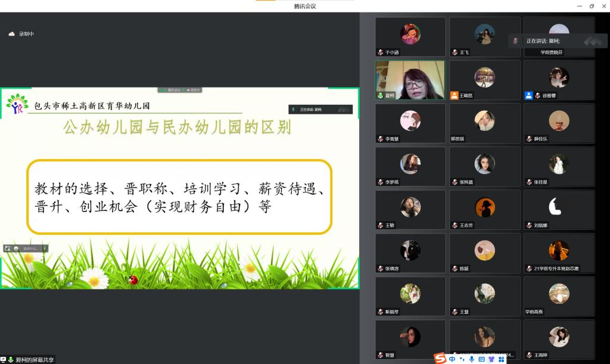Restore down the 腾讯会议 window
The height and width of the screenshot is (364, 610).
click(x=592, y=6)
